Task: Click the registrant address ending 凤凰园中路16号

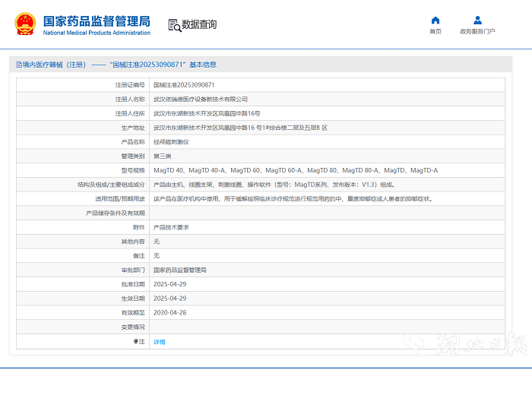Action: click(207, 113)
